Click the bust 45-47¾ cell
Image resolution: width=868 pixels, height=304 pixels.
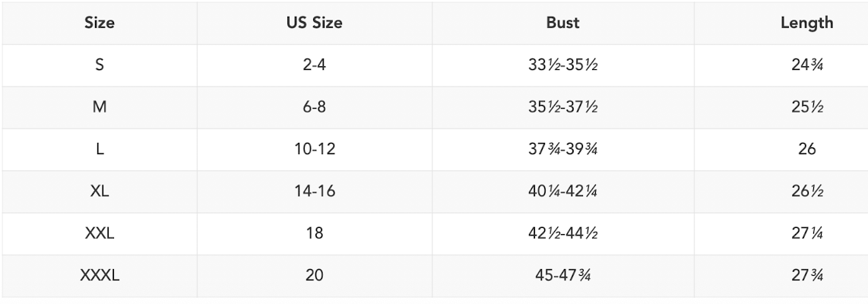tap(562, 276)
